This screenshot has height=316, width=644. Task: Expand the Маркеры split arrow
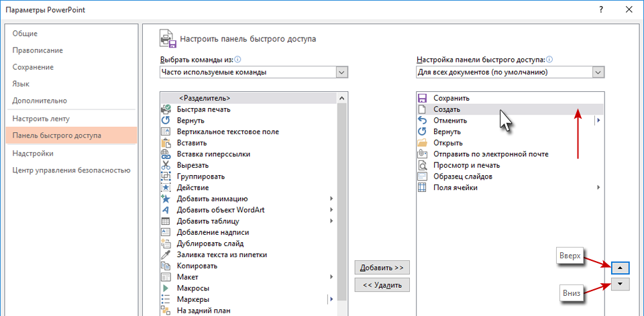pyautogui.click(x=331, y=299)
